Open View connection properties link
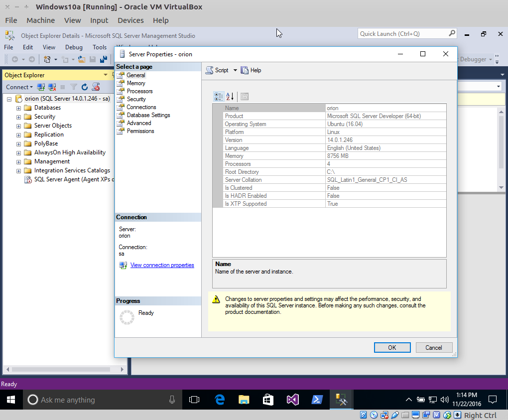Screen dimensions: 508x420 point(162,265)
